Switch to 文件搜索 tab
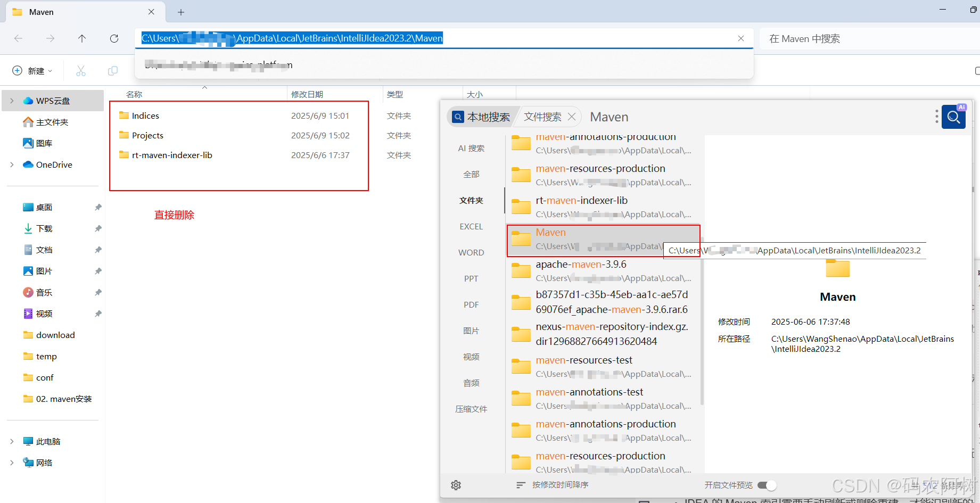The height and width of the screenshot is (503, 980). click(542, 117)
